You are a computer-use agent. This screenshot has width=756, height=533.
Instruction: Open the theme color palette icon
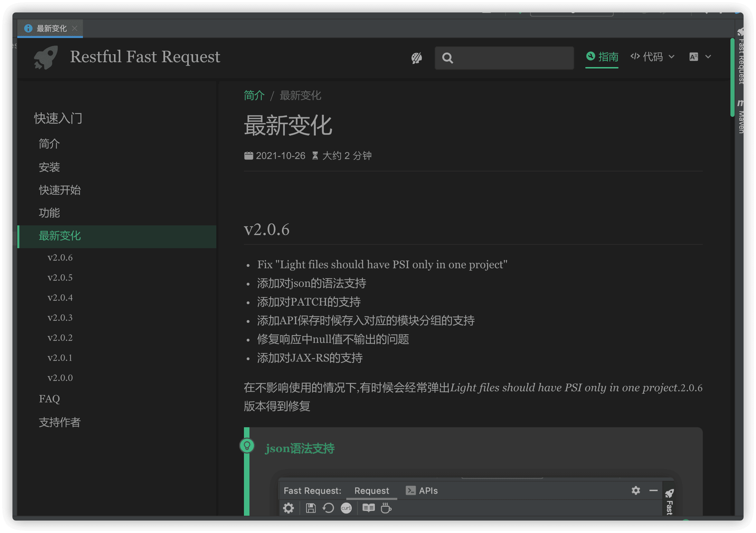pos(416,58)
